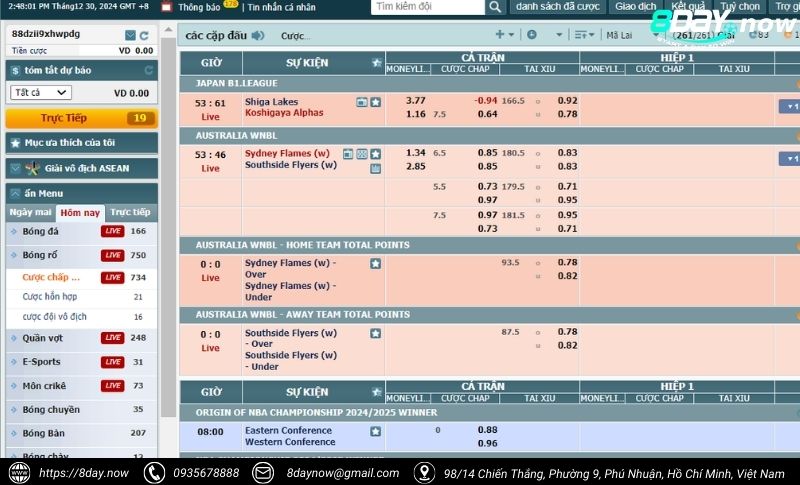Click the search magnifier icon

point(495,7)
